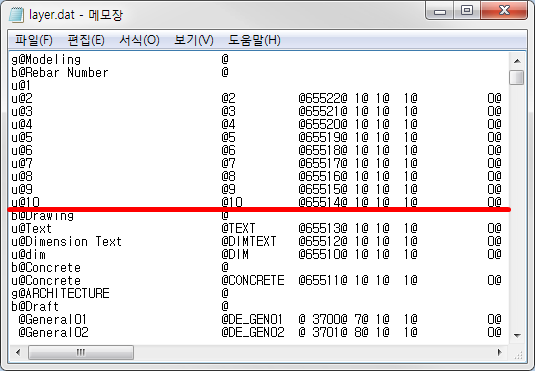Click the text 'u@9'
This screenshot has height=371, width=535.
[22, 189]
